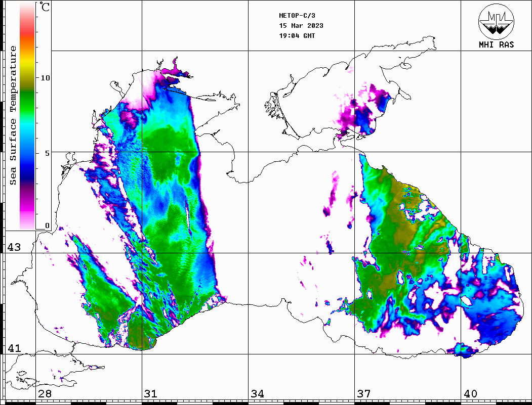The image size is (532, 405).
Task: Click the legend tick value 0
Action: point(47,226)
